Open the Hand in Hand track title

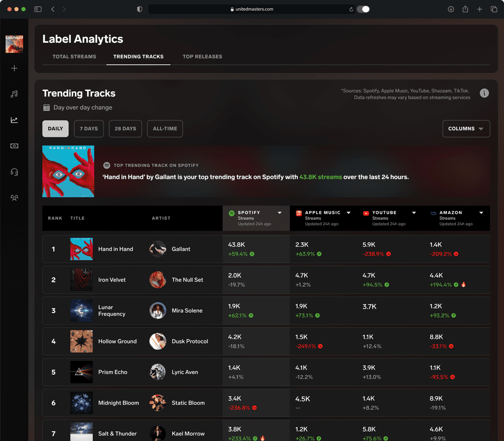click(x=116, y=249)
